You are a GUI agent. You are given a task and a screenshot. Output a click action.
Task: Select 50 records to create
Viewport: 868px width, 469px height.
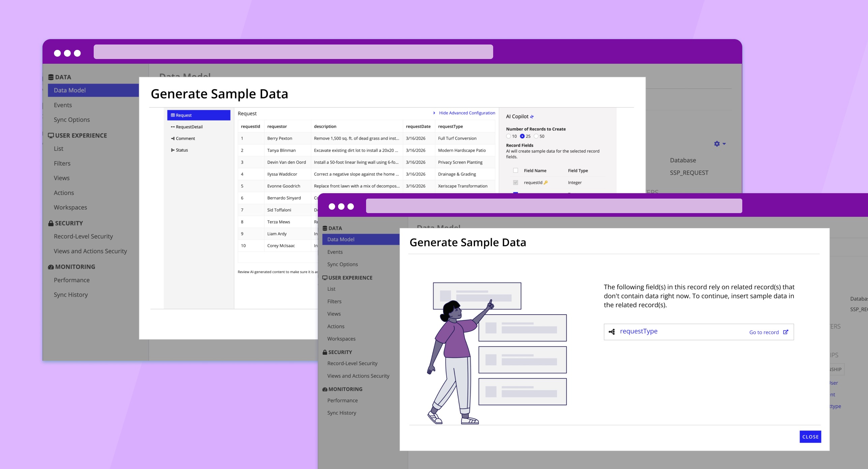pyautogui.click(x=536, y=136)
